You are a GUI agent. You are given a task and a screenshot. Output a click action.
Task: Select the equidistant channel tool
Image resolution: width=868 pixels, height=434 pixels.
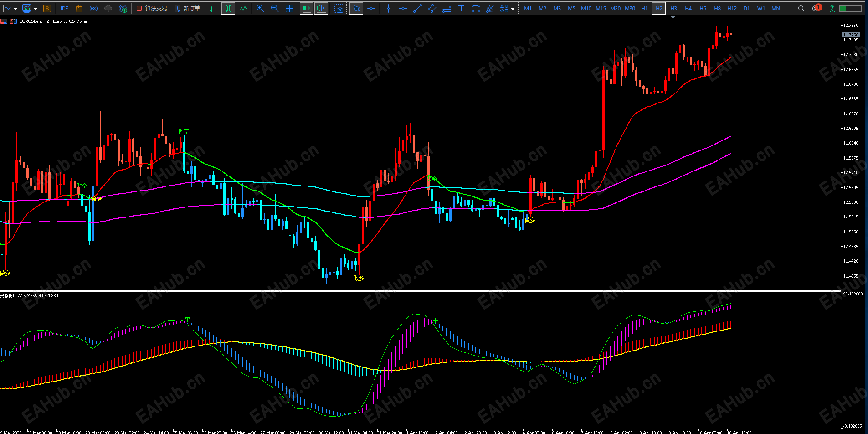[432, 8]
